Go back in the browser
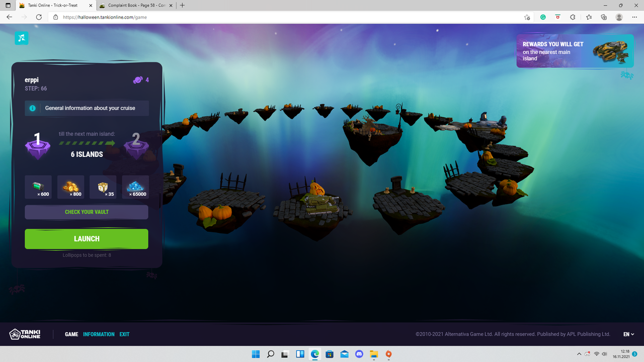 (x=9, y=17)
